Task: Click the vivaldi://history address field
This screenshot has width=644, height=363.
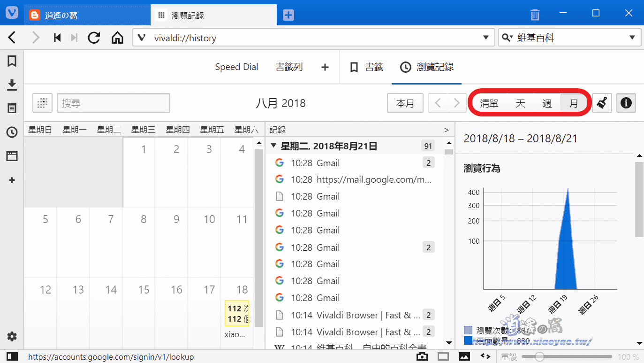Action: [x=314, y=38]
